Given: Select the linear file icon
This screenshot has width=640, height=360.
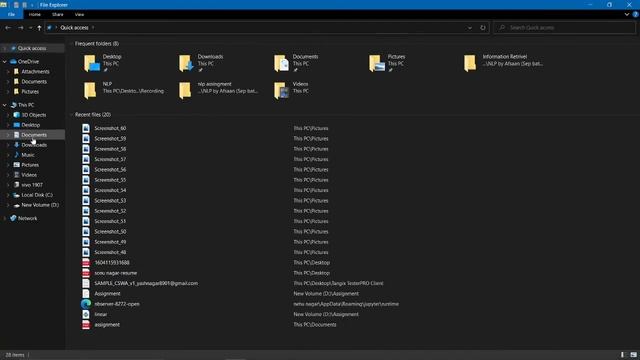Looking at the screenshot, I should pos(86,314).
